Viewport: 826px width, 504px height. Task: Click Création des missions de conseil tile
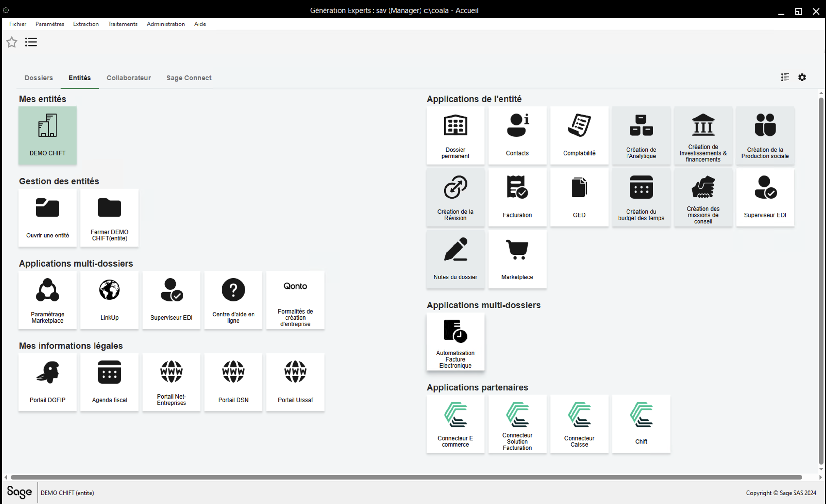[x=703, y=197]
